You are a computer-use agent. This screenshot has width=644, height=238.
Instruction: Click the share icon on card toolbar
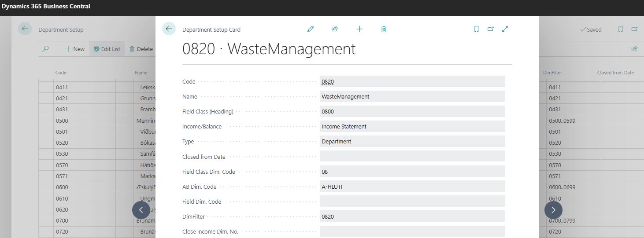335,29
